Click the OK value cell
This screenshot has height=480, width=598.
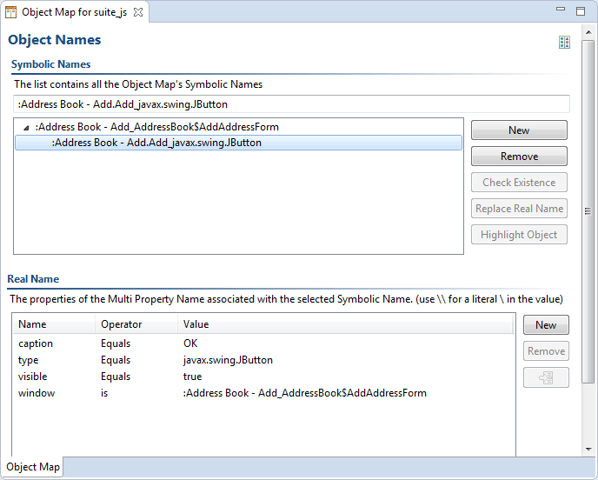click(190, 344)
